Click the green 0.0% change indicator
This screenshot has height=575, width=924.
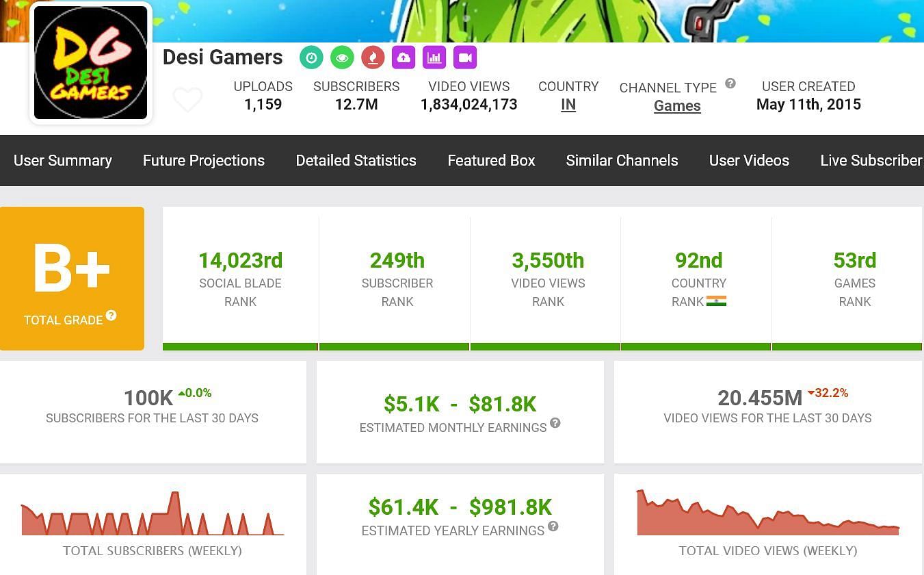click(195, 393)
